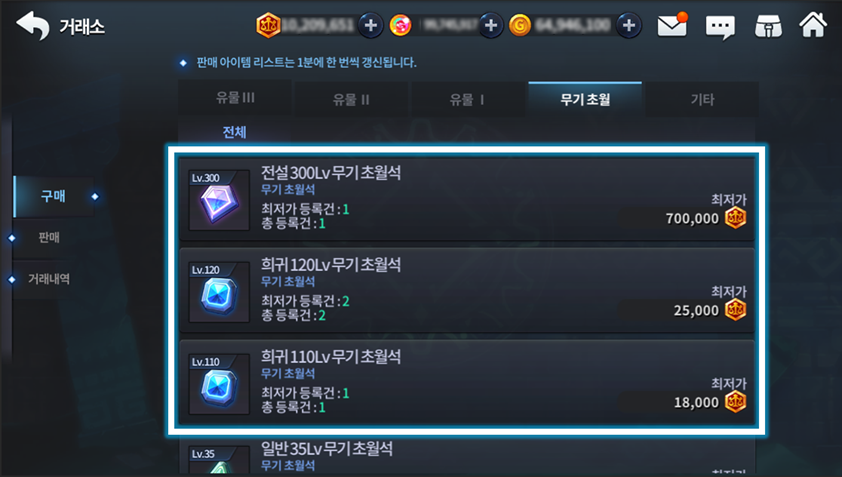The image size is (842, 477).
Task: Add gold coins with the third plus button
Action: tap(629, 25)
